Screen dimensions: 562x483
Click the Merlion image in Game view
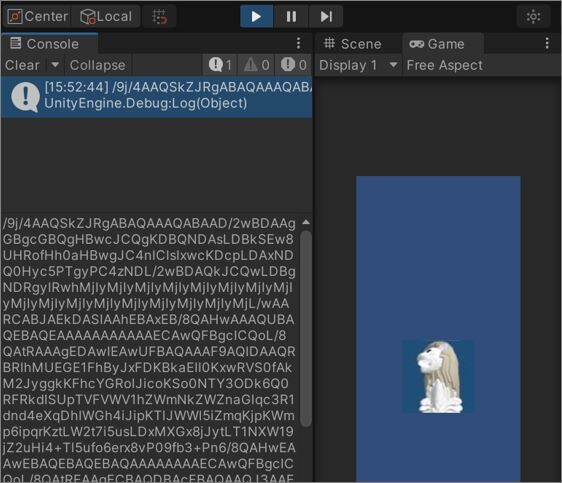(439, 377)
